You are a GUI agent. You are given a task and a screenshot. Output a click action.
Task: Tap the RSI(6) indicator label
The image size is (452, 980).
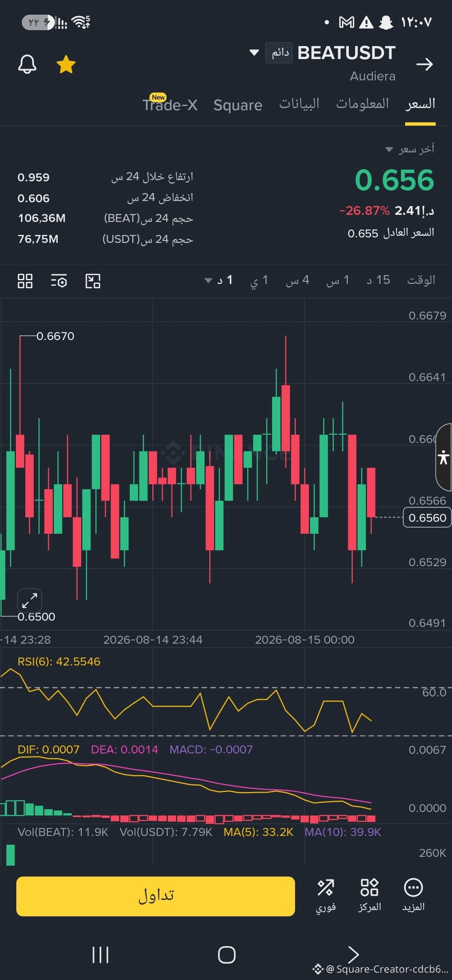click(59, 662)
